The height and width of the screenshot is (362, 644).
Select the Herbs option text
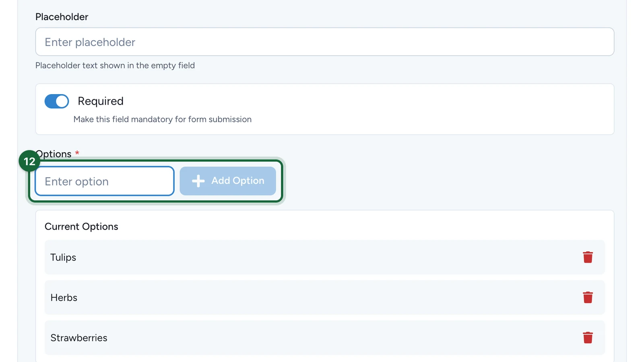(64, 298)
